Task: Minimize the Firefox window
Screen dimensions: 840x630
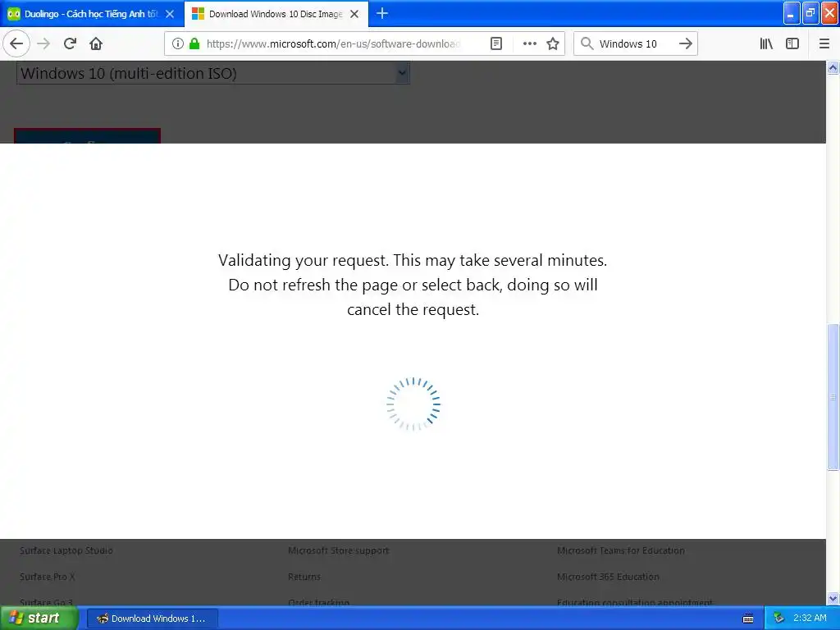Action: 792,13
